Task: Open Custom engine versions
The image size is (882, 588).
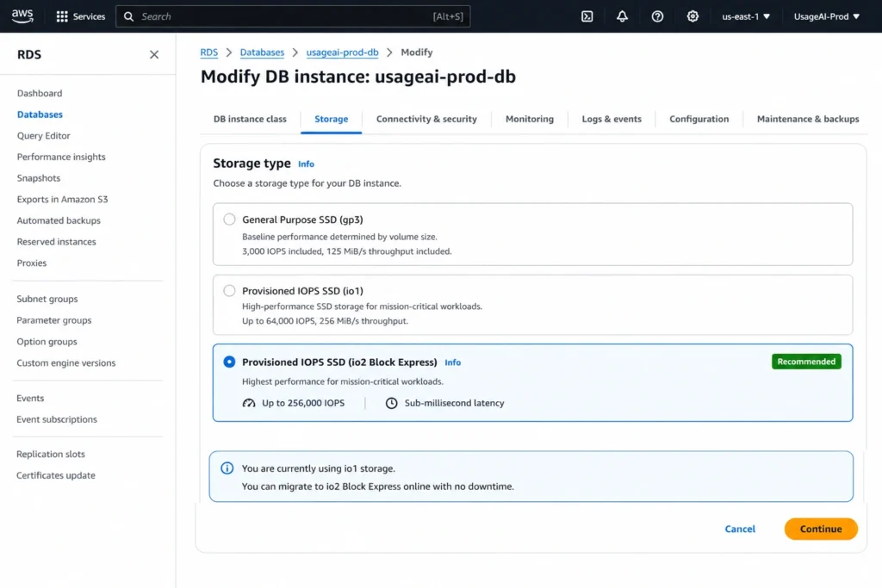Action: [65, 363]
